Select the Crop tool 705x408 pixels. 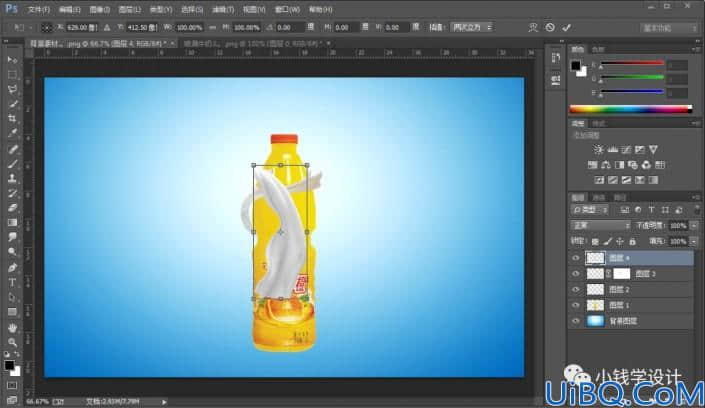point(12,119)
